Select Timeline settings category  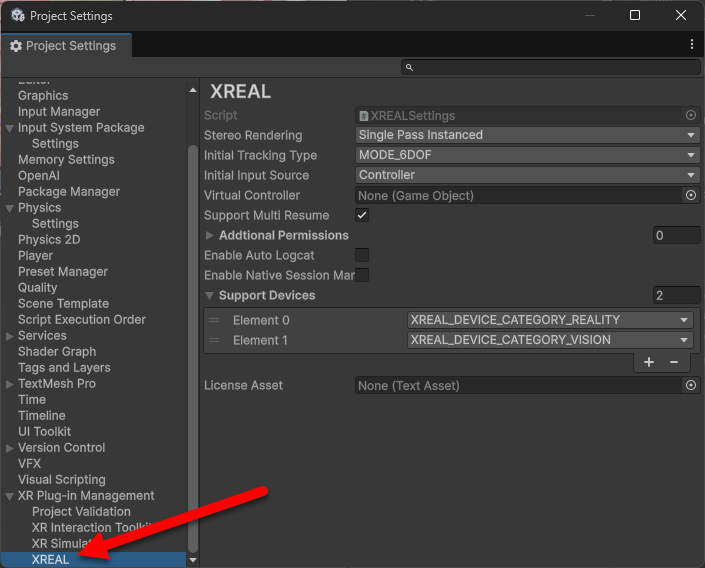click(42, 416)
